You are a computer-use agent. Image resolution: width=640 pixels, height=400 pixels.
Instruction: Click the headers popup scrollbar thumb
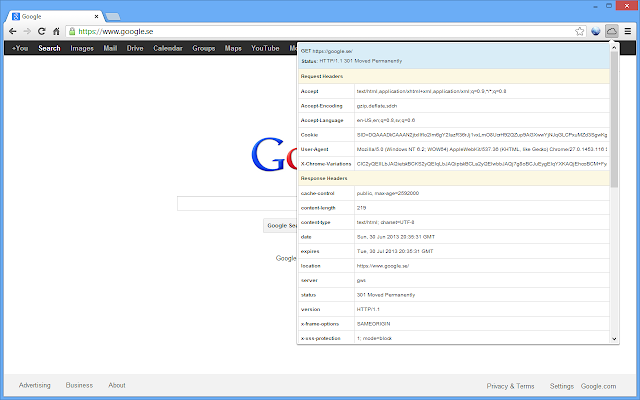(x=614, y=119)
